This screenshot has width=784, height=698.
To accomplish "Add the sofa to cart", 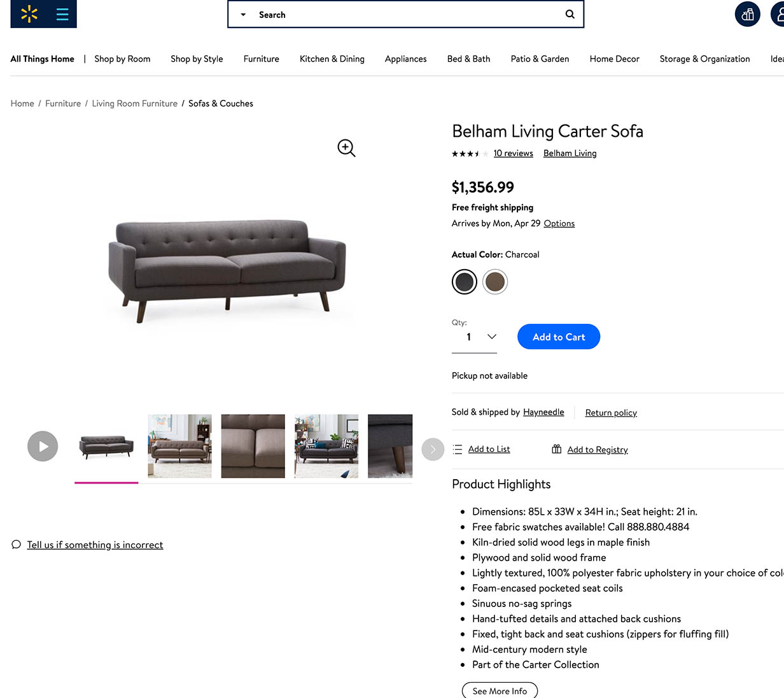I will click(559, 337).
